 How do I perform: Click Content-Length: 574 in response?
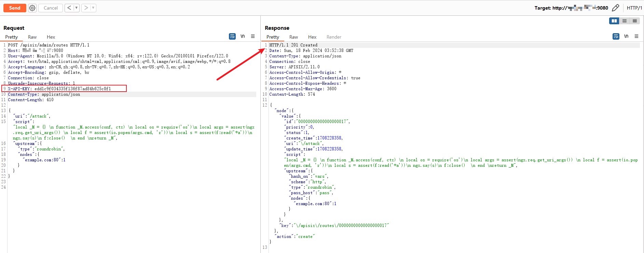click(292, 94)
